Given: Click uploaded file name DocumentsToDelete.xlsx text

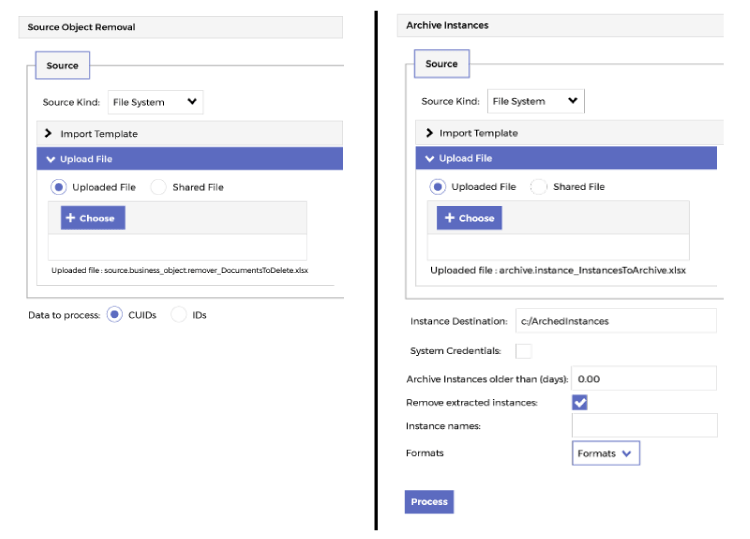Looking at the screenshot, I should click(206, 270).
